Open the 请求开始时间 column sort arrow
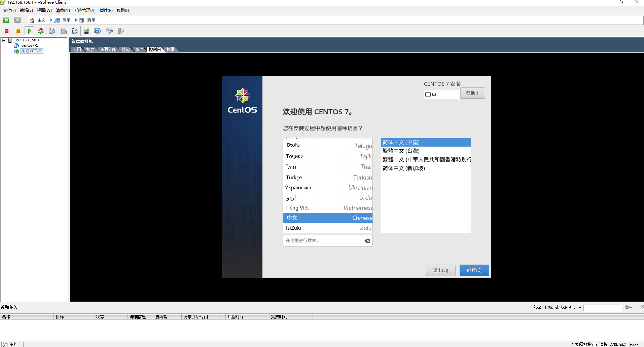This screenshot has height=347, width=644. 221,317
